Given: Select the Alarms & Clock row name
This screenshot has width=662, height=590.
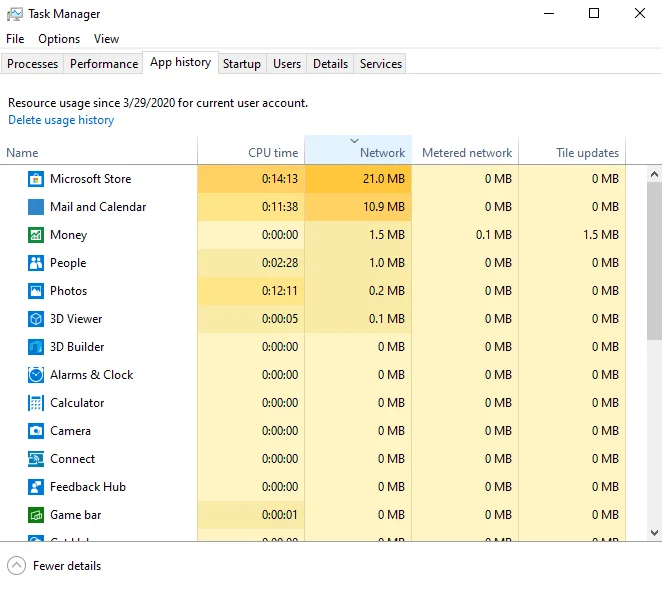Looking at the screenshot, I should click(x=92, y=375).
